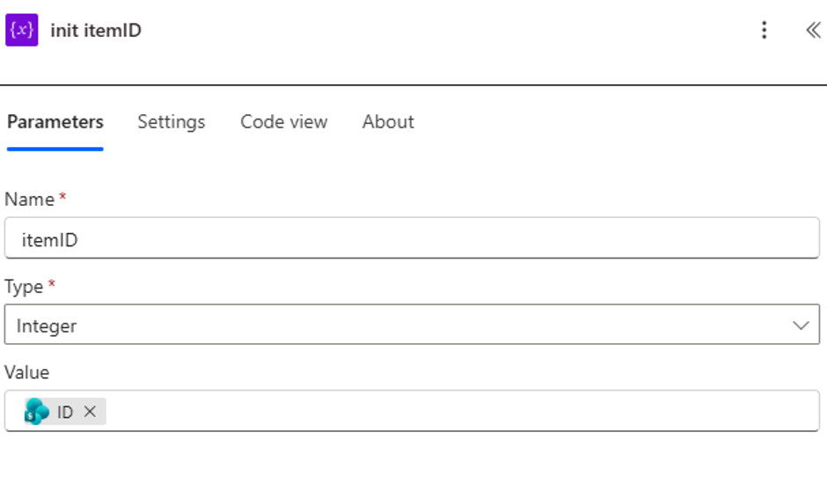Switch to the Code view tab
827x504 pixels.
point(284,121)
